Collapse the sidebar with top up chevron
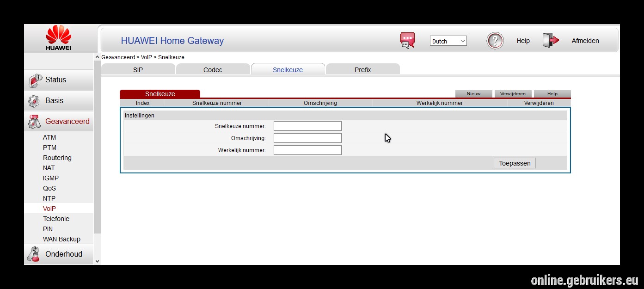Viewport: 644px width, 289px height. coord(97,57)
